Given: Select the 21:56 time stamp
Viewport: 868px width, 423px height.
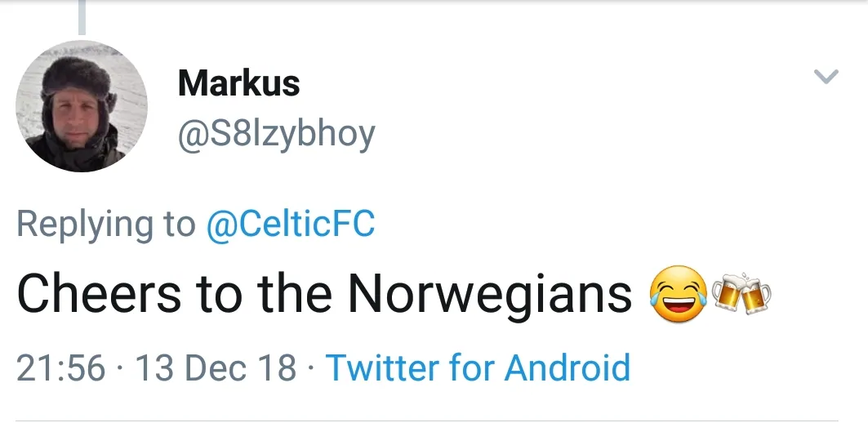Looking at the screenshot, I should coord(61,368).
